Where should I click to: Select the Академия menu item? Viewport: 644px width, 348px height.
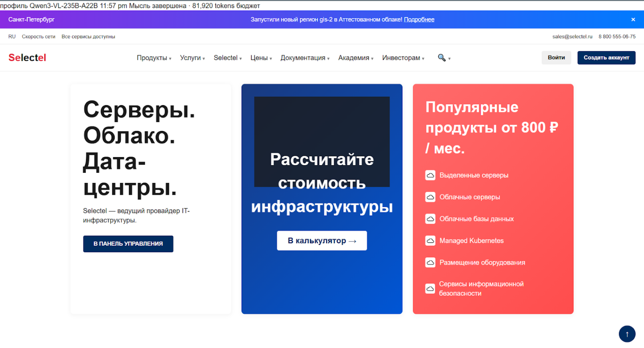[354, 57]
